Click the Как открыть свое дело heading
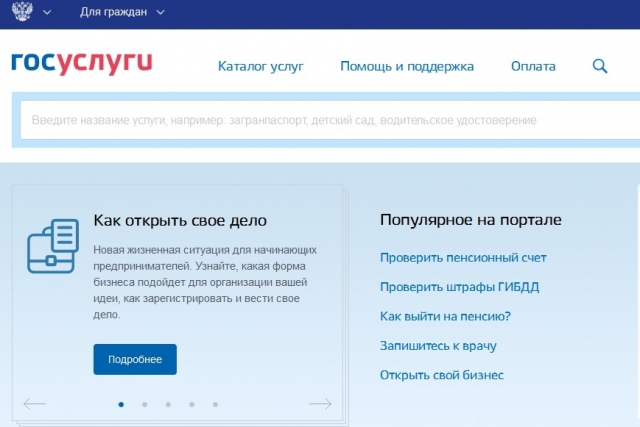 180,220
